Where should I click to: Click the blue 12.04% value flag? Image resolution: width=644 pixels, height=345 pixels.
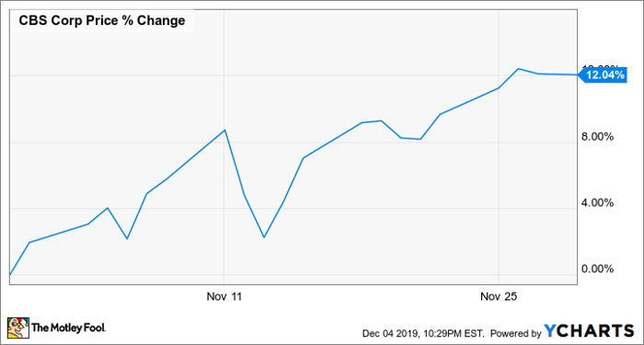pos(602,75)
